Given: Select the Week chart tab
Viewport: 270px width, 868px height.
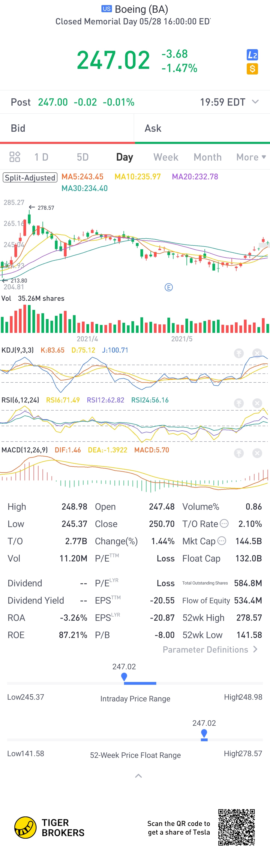Looking at the screenshot, I should [166, 157].
